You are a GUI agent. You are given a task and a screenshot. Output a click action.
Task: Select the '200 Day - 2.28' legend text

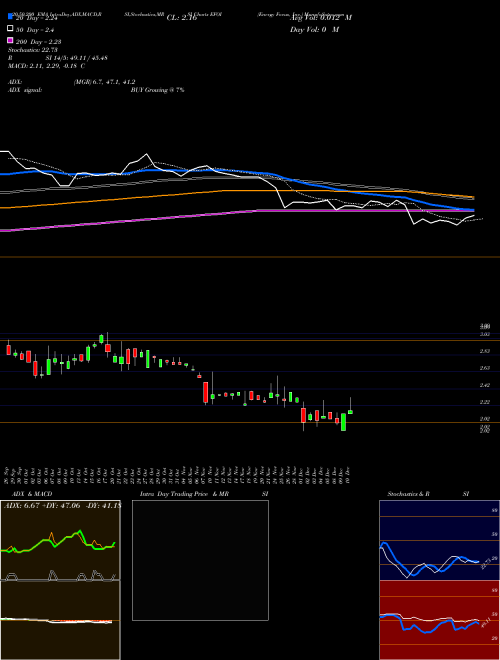point(38,42)
